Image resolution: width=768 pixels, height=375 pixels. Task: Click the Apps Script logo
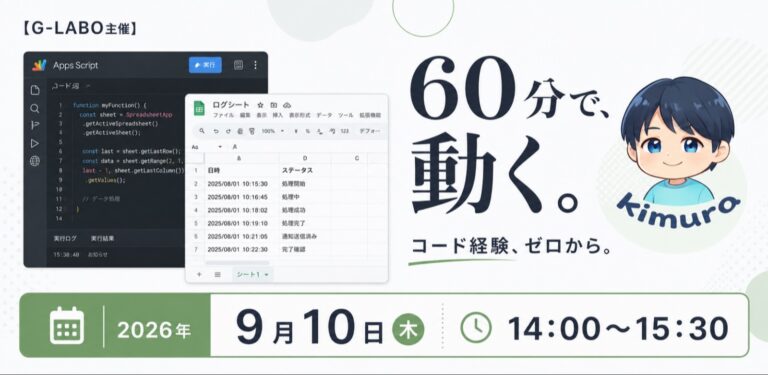pos(39,65)
